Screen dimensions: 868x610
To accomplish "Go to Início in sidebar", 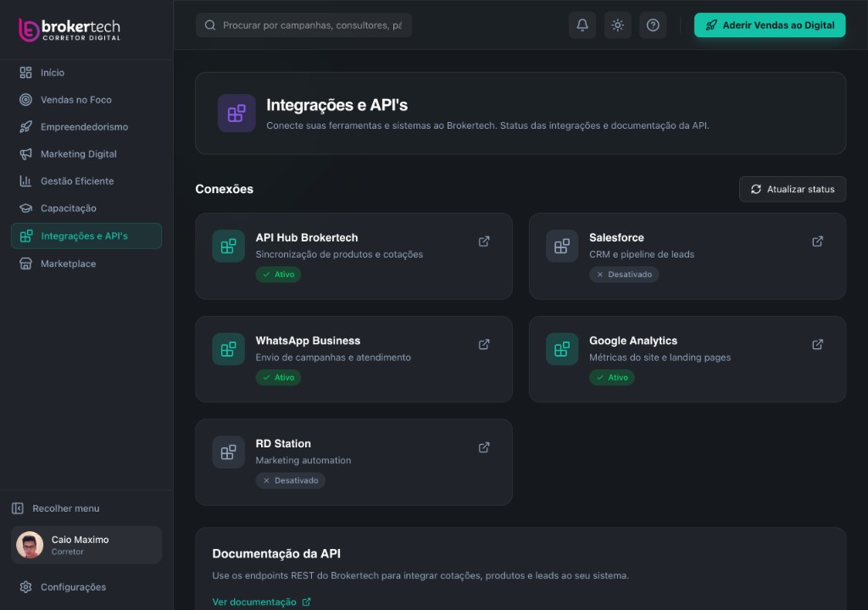I will [x=86, y=73].
